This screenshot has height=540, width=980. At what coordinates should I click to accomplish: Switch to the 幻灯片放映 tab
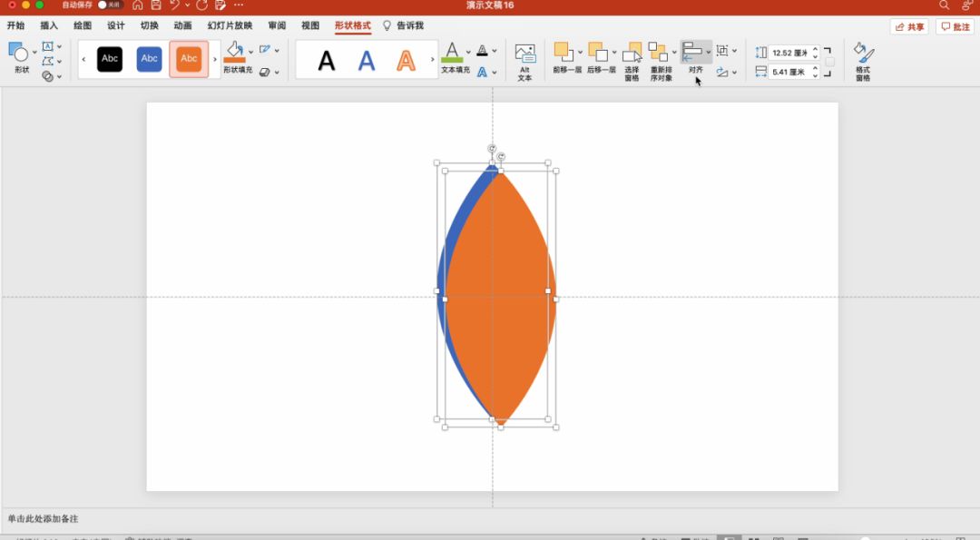pyautogui.click(x=230, y=25)
